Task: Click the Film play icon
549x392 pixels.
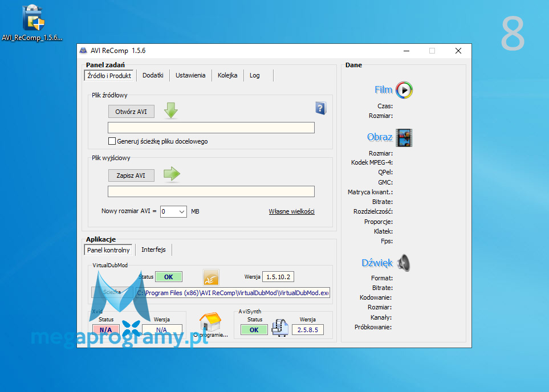Action: (x=404, y=90)
